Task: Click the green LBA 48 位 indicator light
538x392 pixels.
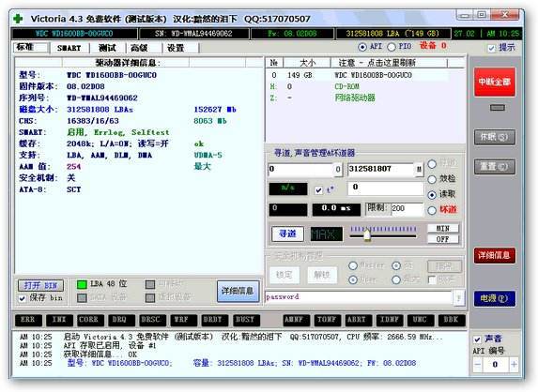Action: coord(82,284)
